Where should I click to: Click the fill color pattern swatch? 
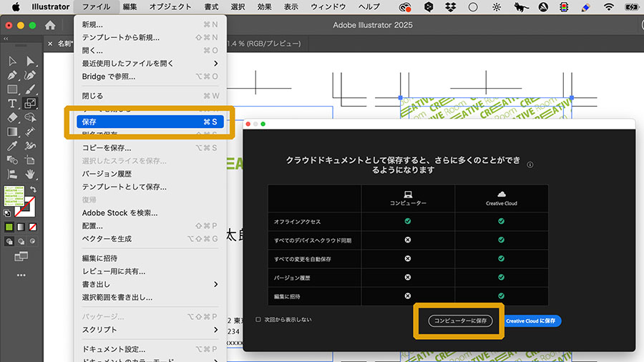point(14,196)
